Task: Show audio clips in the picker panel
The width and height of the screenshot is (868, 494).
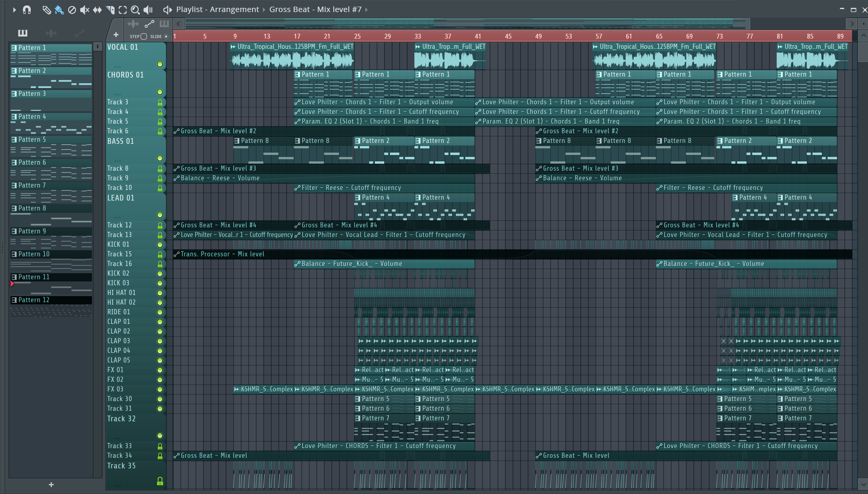Action: (x=51, y=33)
